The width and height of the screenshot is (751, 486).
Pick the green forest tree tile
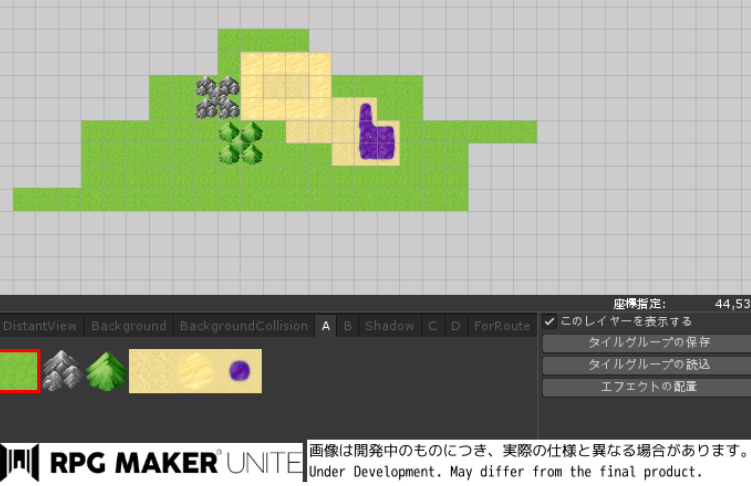(x=106, y=371)
